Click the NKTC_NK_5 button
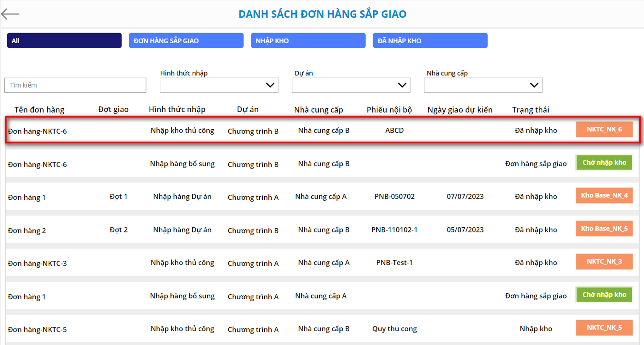The height and width of the screenshot is (345, 644). (604, 328)
